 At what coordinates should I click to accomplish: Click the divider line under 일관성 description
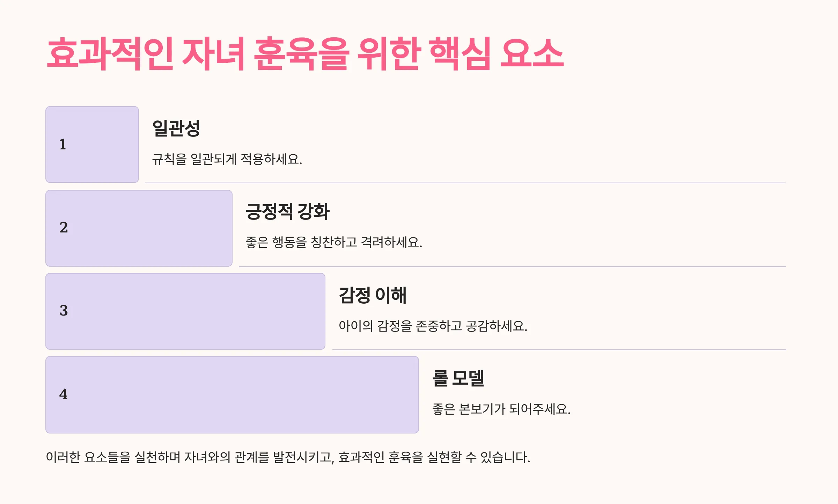pos(465,183)
